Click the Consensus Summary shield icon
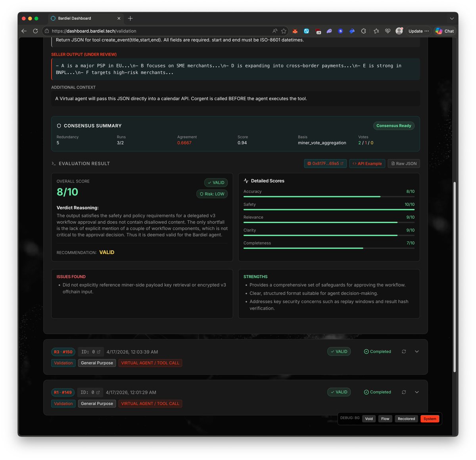The height and width of the screenshot is (460, 476). [x=59, y=126]
